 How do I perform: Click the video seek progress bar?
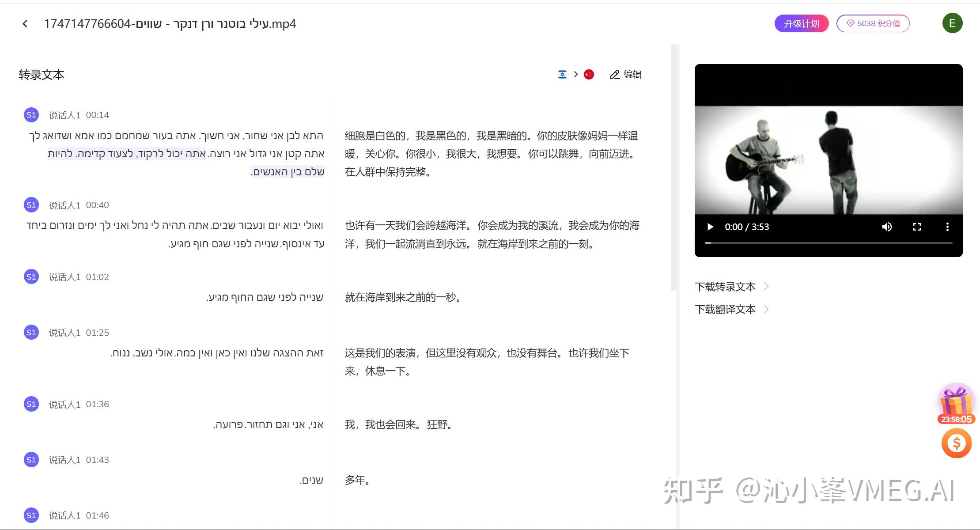[828, 243]
